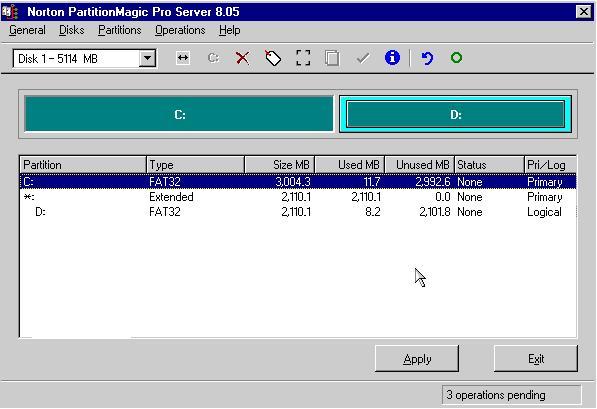
Task: Click the red X Delete partition icon
Action: 243,58
